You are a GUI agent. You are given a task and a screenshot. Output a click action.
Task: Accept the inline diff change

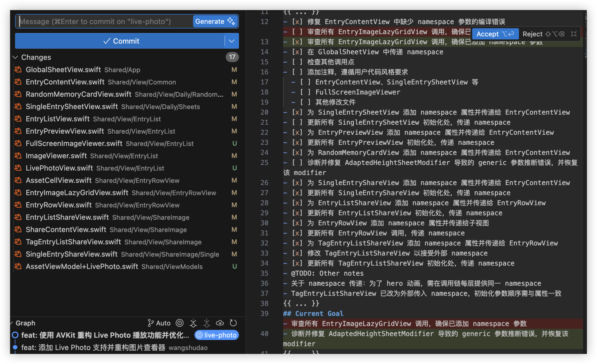pos(495,34)
